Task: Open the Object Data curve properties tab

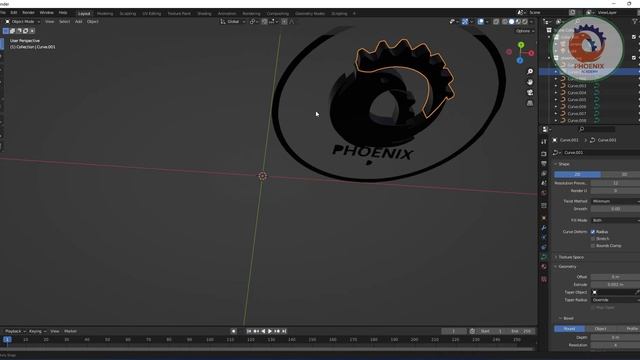Action: (x=544, y=257)
